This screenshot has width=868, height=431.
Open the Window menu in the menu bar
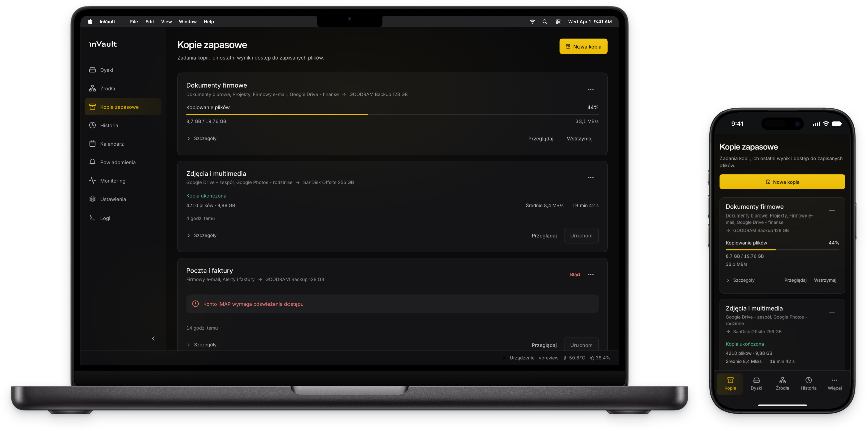(x=188, y=22)
